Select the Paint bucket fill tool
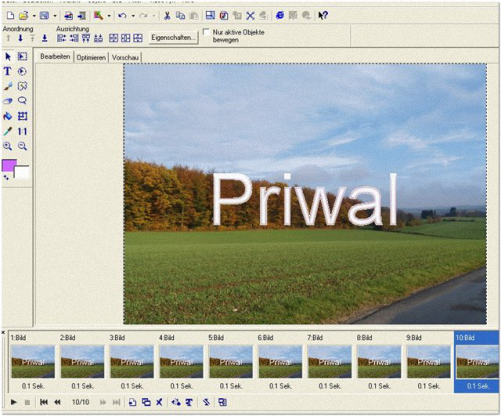Screen dimensions: 501x416 (7, 116)
